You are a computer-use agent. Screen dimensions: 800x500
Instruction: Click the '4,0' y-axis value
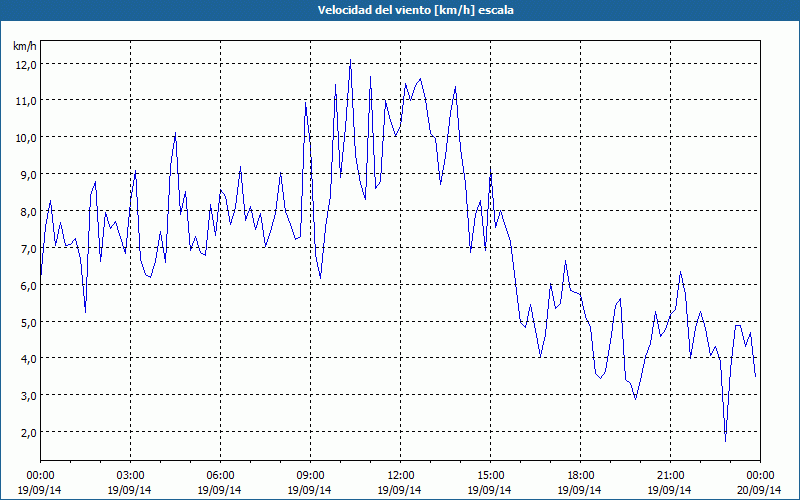[x=29, y=358]
